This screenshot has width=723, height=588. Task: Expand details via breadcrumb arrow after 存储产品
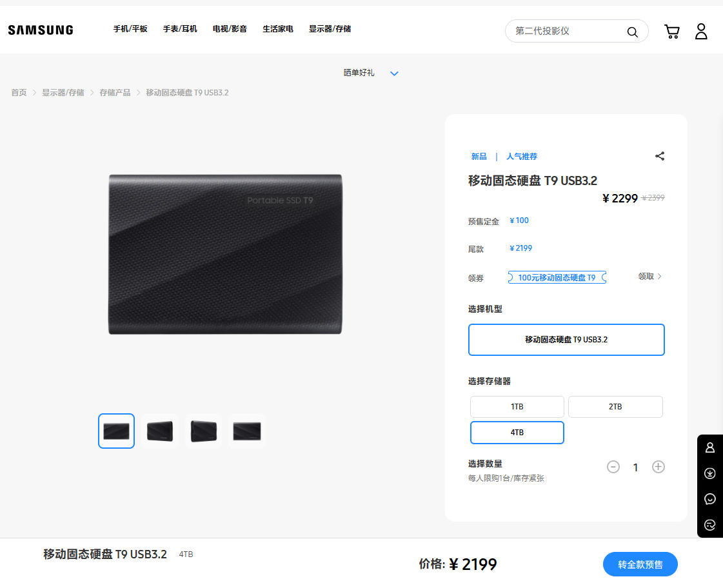(137, 92)
